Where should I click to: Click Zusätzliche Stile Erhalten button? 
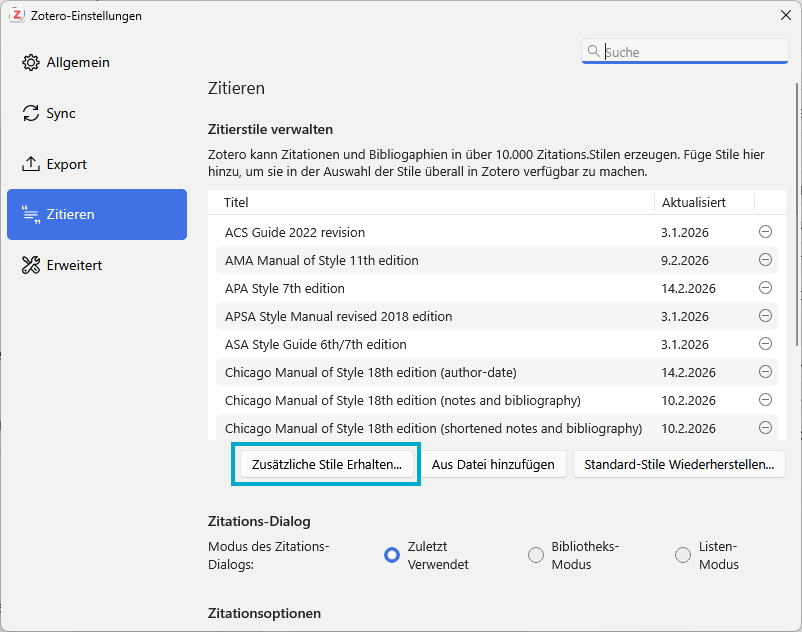coord(327,464)
